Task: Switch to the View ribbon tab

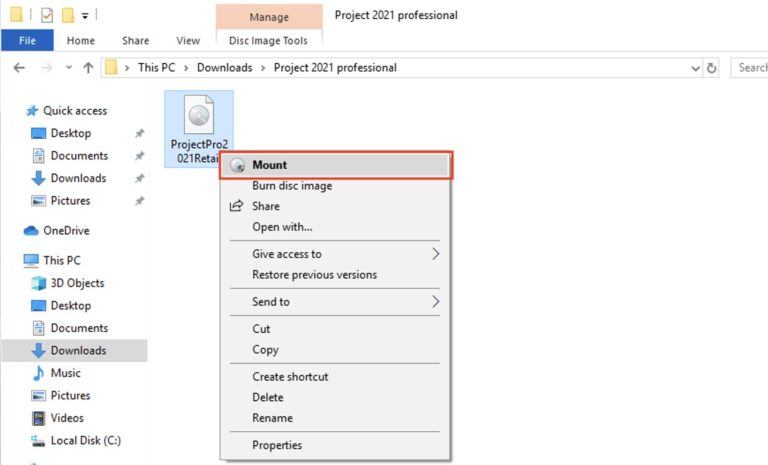Action: point(188,41)
